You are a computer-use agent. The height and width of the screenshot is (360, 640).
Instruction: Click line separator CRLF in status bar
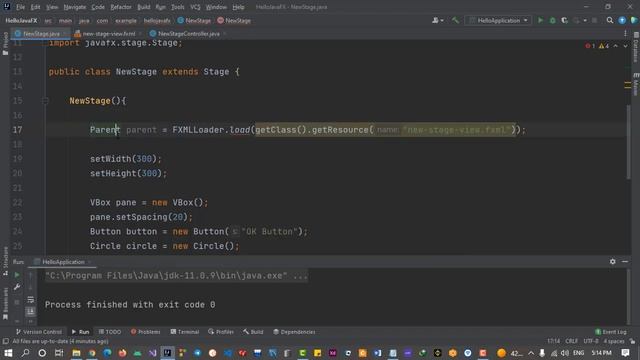(x=571, y=341)
